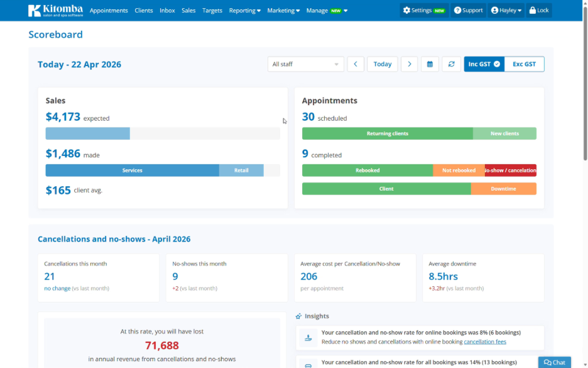Open the Appointments page
This screenshot has width=588, height=368.
click(x=109, y=11)
